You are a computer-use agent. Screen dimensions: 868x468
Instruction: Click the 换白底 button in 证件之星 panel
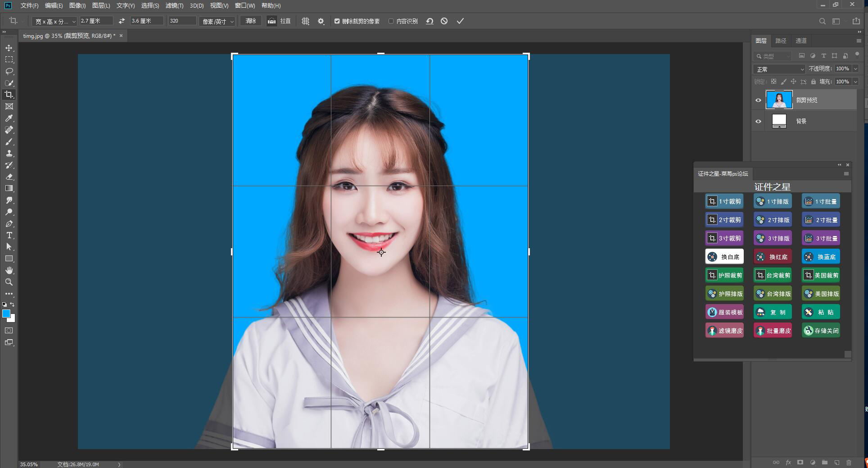tap(724, 256)
